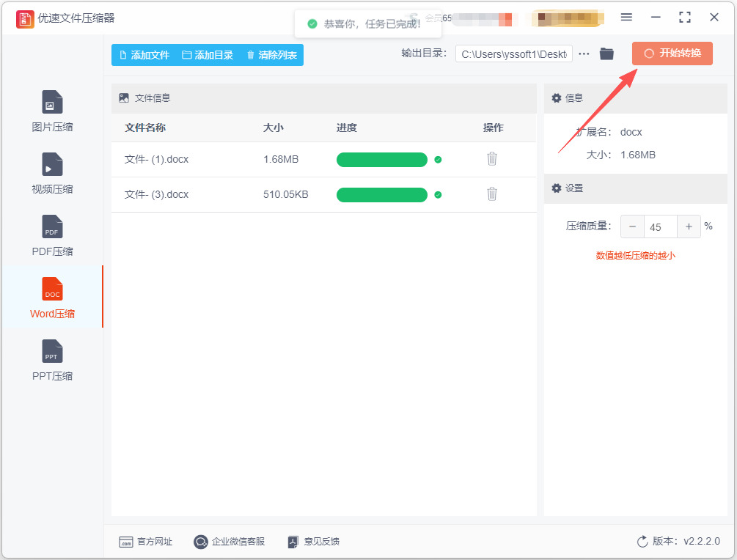The height and width of the screenshot is (560, 737).
Task: Click the compression quality value field
Action: click(x=661, y=226)
